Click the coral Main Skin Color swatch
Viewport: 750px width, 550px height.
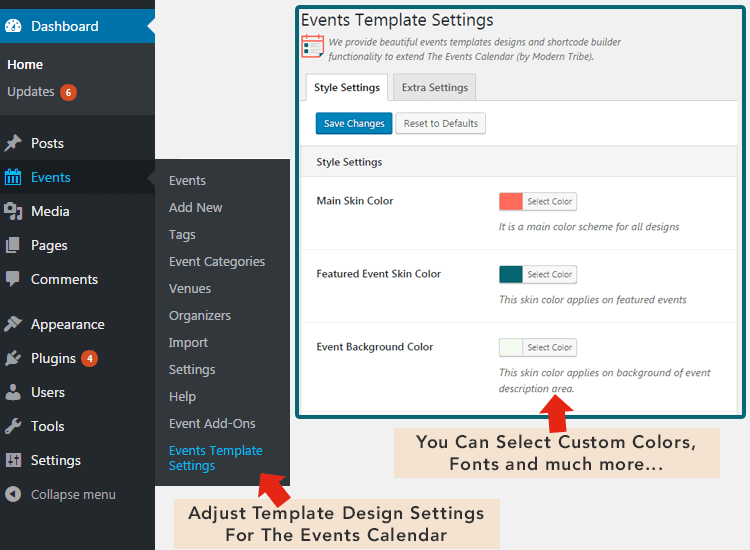(511, 201)
